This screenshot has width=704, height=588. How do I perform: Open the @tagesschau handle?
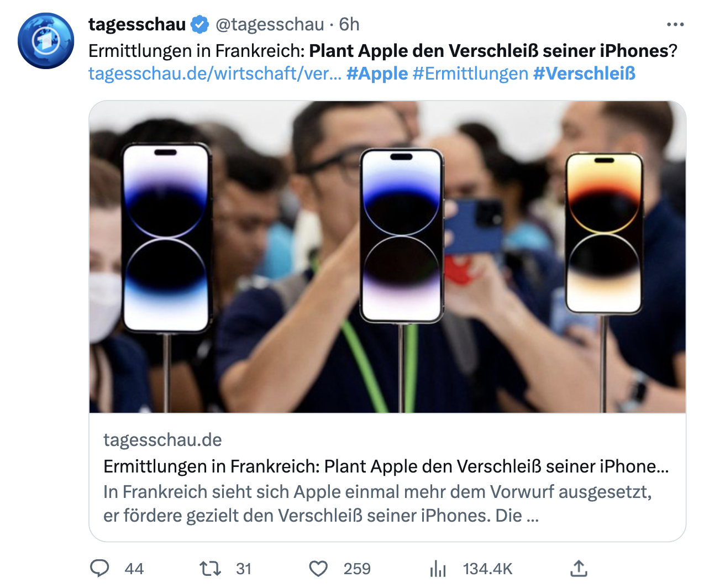pyautogui.click(x=269, y=24)
